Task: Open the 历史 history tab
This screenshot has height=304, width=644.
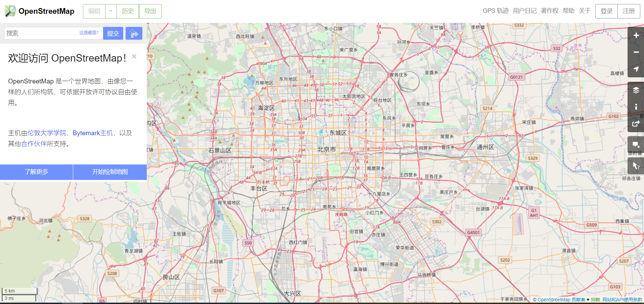Action: (127, 11)
